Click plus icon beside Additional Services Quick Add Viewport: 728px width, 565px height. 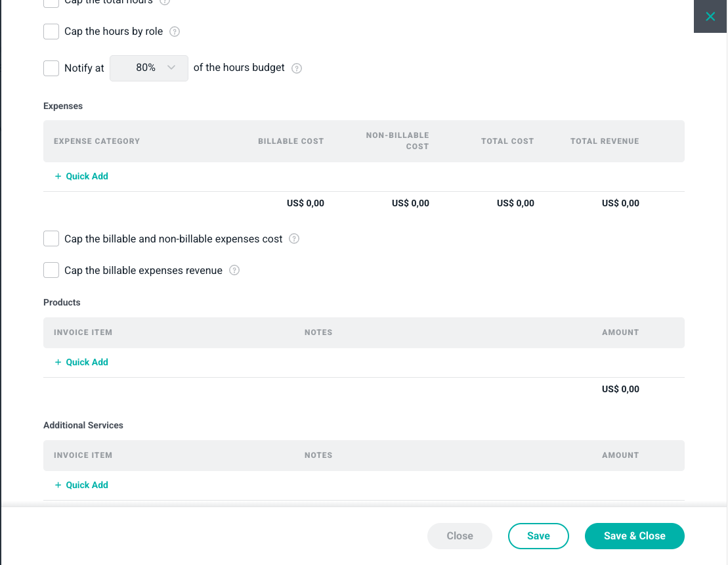(x=58, y=485)
